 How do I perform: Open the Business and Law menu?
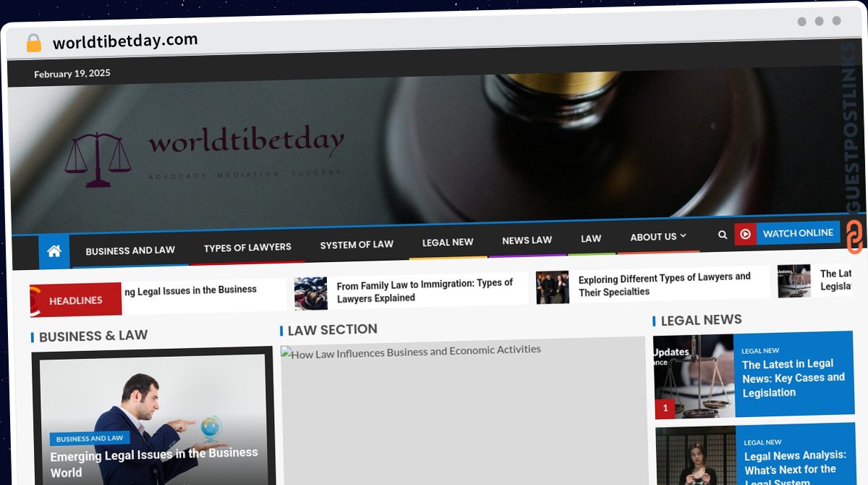130,250
